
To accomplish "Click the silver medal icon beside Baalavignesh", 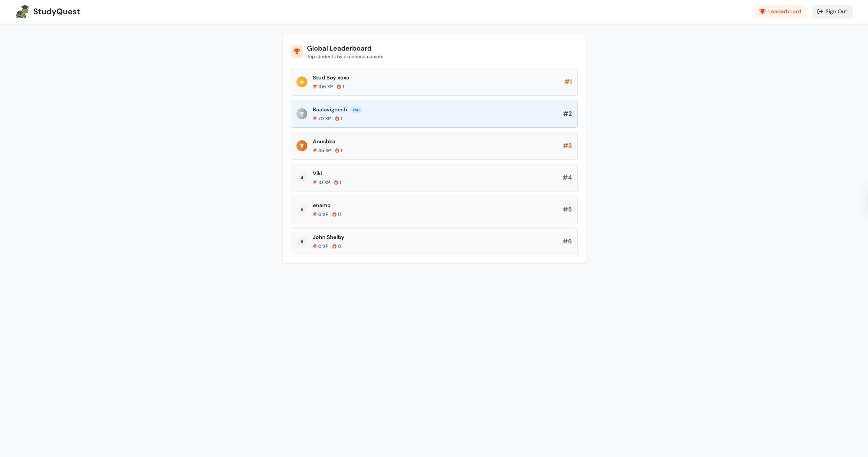I will tap(302, 114).
